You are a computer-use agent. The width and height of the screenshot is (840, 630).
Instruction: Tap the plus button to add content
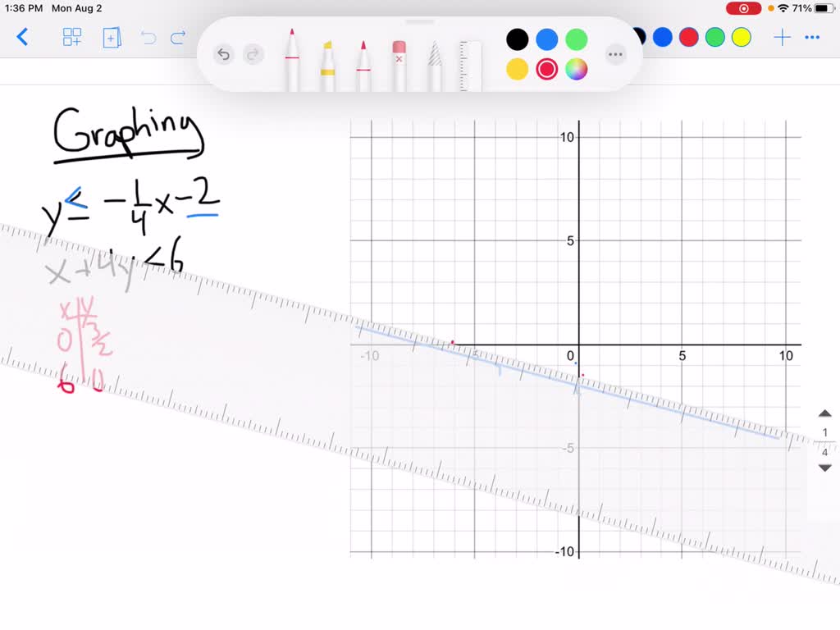point(782,37)
